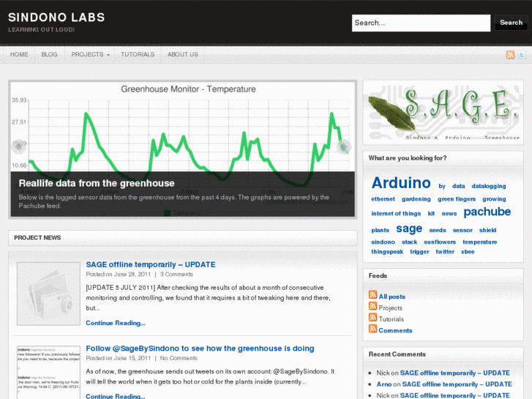The width and height of the screenshot is (532, 399).
Task: Click the Search button
Action: coord(511,23)
